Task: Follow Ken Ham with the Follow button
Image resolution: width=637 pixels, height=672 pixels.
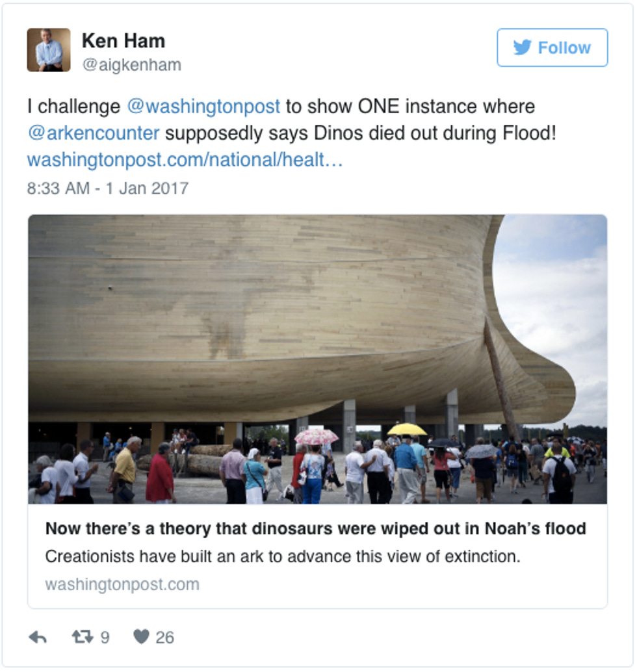Action: pos(552,47)
